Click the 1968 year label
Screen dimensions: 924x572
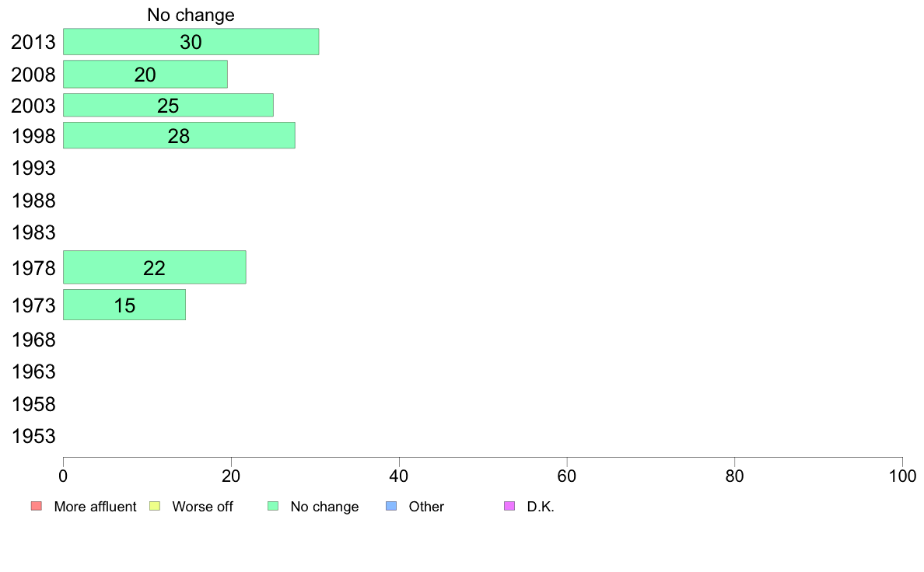point(33,340)
